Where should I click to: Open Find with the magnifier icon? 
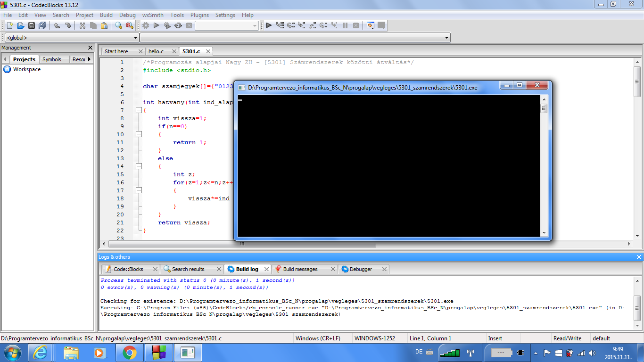point(119,25)
